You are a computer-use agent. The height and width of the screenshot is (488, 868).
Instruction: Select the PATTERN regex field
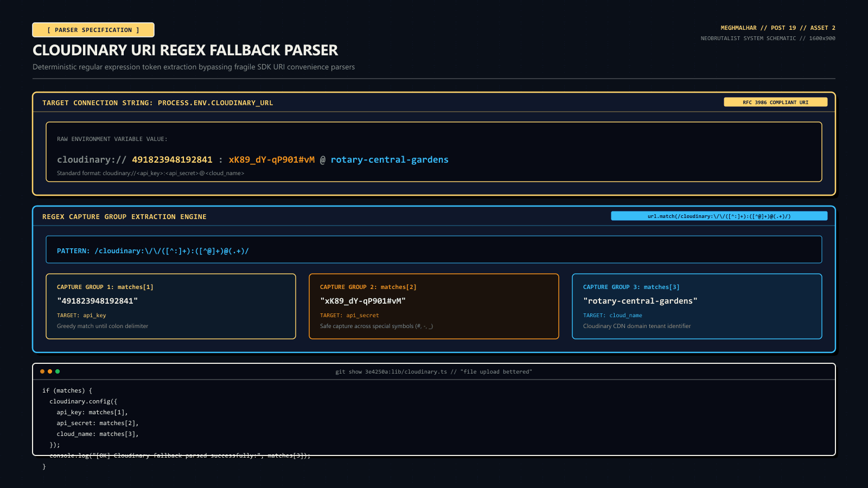pos(434,249)
